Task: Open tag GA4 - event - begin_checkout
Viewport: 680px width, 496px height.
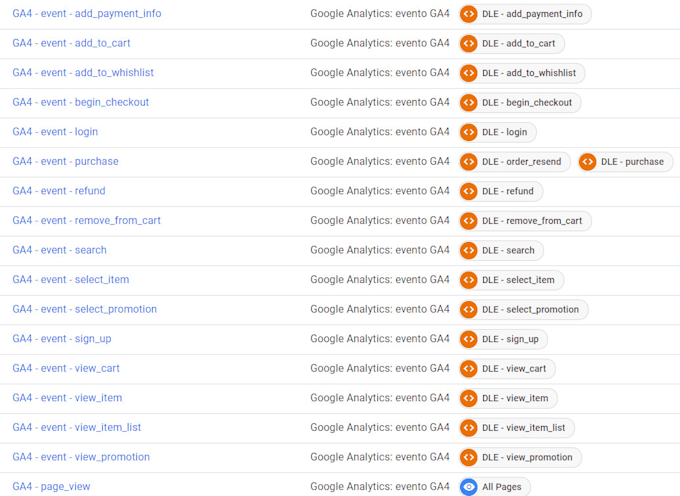Action: click(x=81, y=102)
